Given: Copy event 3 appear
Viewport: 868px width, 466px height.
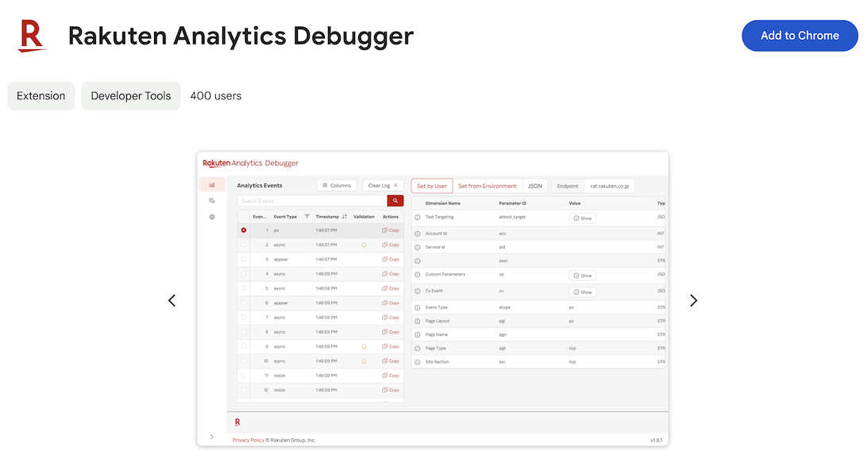Looking at the screenshot, I should point(391,259).
